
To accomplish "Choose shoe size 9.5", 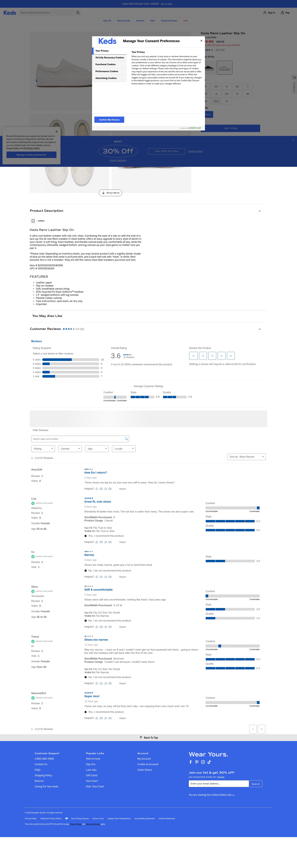I will click(x=248, y=94).
